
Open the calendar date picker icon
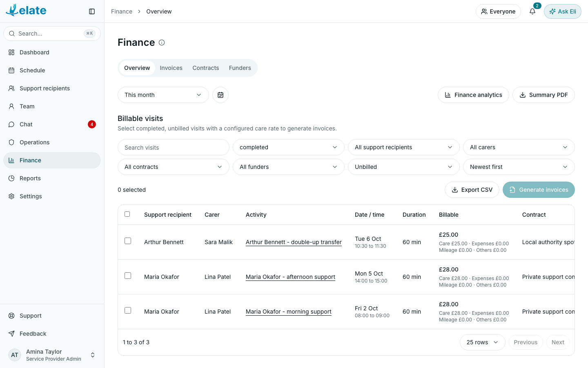pyautogui.click(x=220, y=95)
